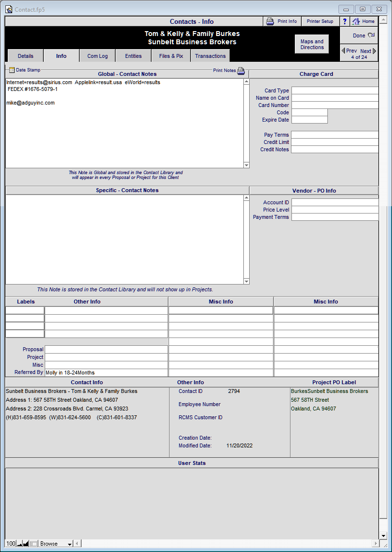Screen dimensions: 392x552
Task: Click the FEDEX #1676-5079-1 note line
Action: click(33, 89)
